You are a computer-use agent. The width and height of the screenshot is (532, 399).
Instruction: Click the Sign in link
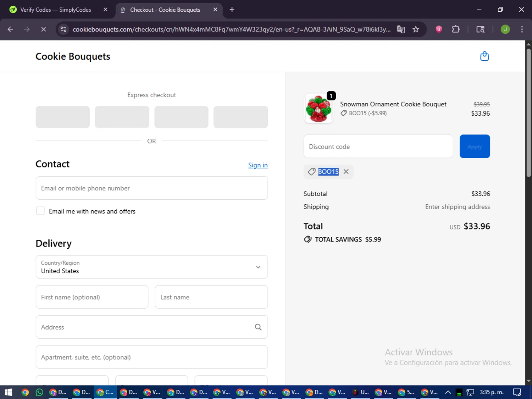click(258, 165)
